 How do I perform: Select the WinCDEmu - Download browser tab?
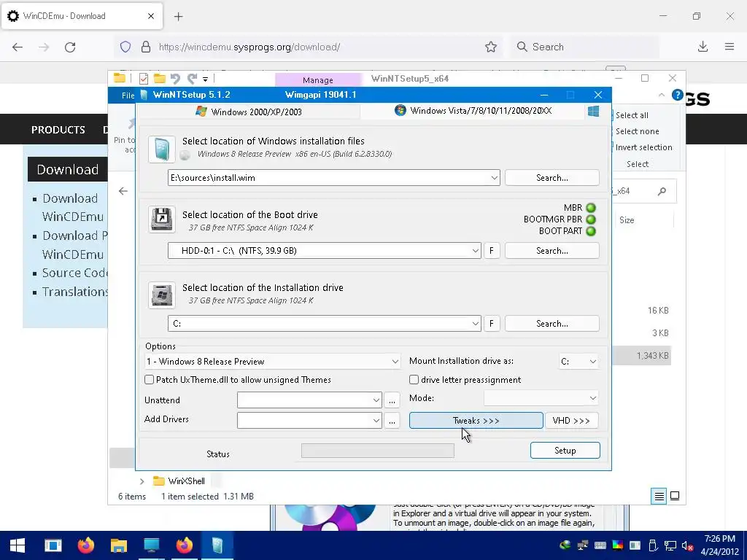[82, 16]
